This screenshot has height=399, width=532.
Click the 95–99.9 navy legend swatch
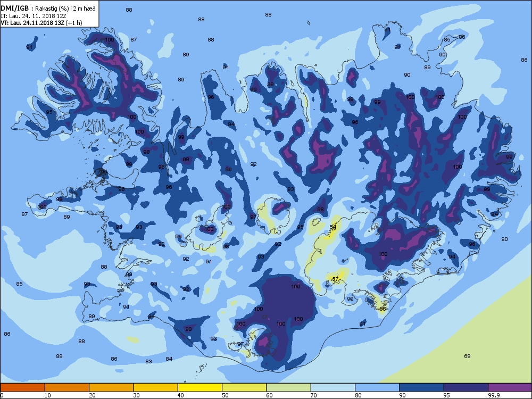coord(466,387)
